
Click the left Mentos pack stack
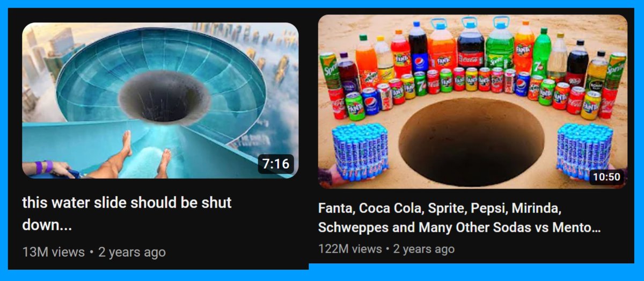pos(361,151)
